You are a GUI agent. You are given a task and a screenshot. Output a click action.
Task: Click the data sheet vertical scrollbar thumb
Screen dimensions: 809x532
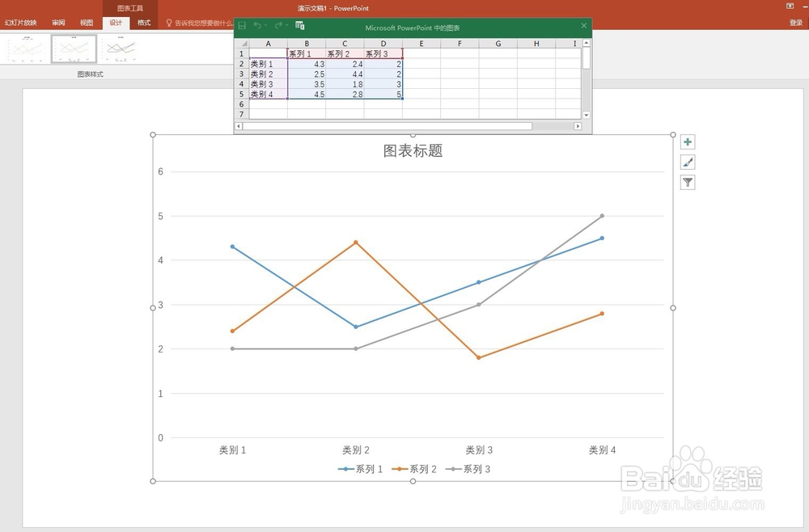click(x=586, y=58)
